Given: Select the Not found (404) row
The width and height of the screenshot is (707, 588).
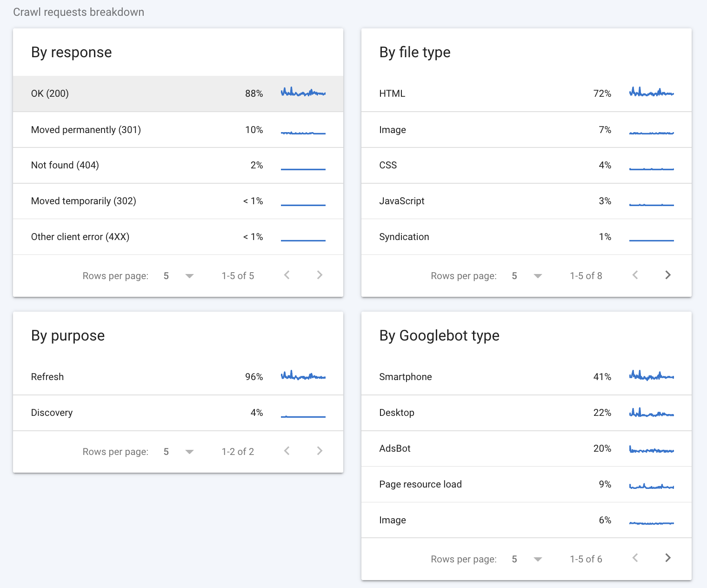Looking at the screenshot, I should coord(178,166).
